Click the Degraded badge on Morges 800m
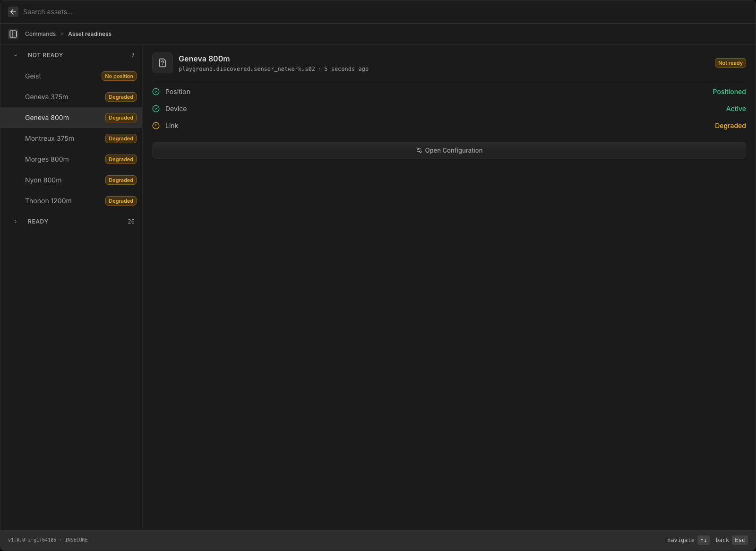The image size is (756, 551). 121,159
